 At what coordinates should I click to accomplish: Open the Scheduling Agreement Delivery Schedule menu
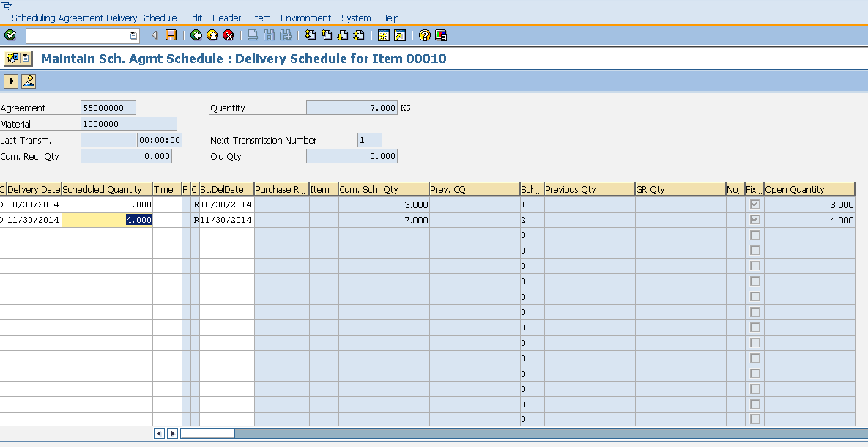pyautogui.click(x=94, y=18)
